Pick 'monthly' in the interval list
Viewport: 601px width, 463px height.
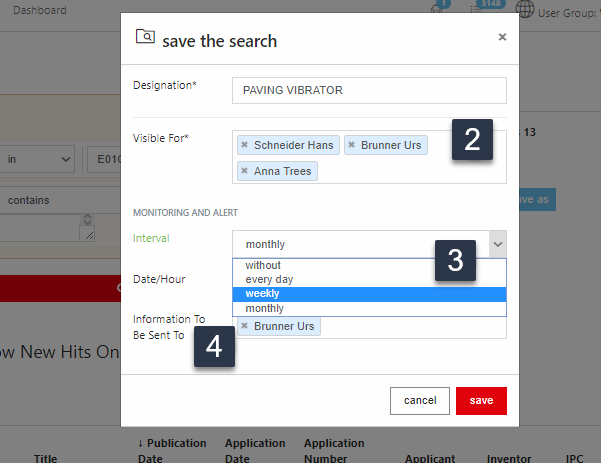point(265,309)
